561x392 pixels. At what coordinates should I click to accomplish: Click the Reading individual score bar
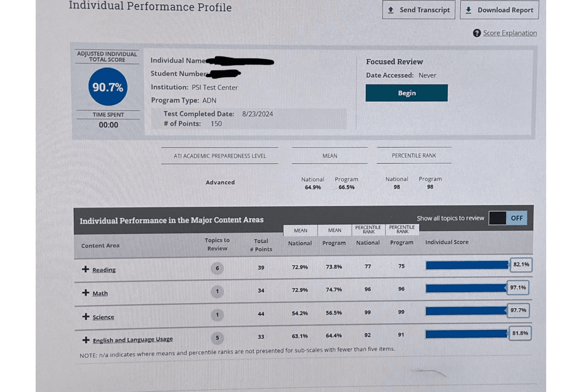467,265
